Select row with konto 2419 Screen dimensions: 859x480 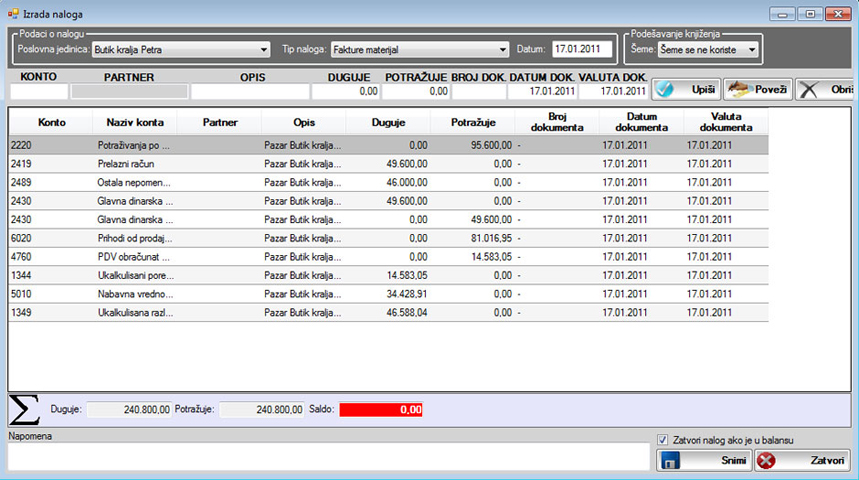point(388,164)
